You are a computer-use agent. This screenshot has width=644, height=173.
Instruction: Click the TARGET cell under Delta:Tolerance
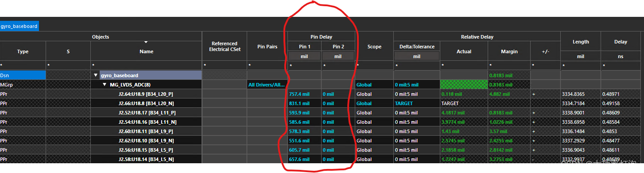coord(417,103)
